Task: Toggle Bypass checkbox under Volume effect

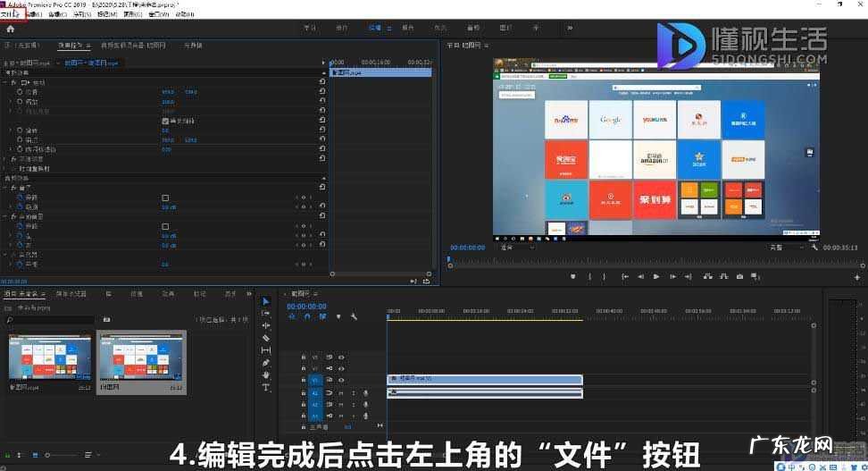Action: pyautogui.click(x=165, y=198)
